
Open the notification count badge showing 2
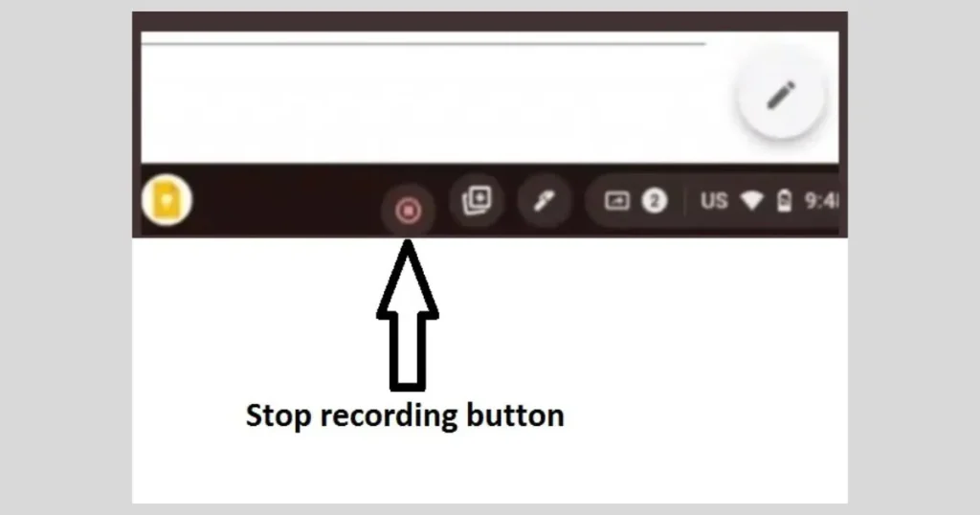tap(655, 201)
